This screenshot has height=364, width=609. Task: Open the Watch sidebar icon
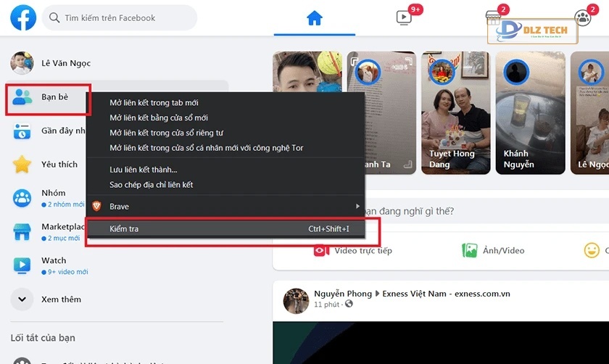pos(22,265)
